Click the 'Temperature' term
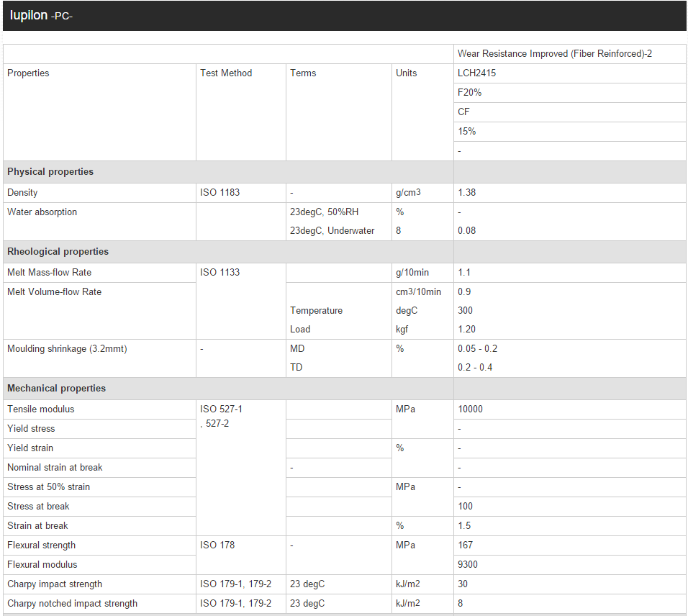The width and height of the screenshot is (688, 616). 317,310
